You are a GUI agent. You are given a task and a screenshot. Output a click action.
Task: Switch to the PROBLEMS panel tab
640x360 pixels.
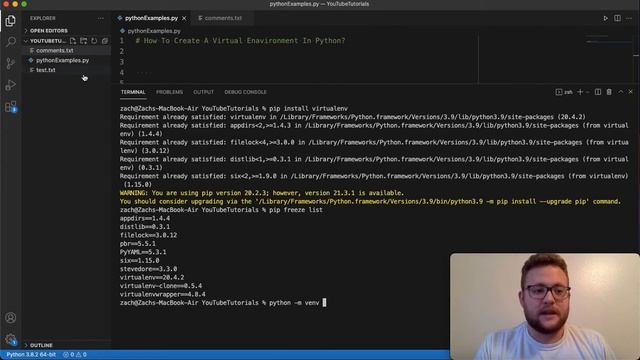tap(169, 92)
